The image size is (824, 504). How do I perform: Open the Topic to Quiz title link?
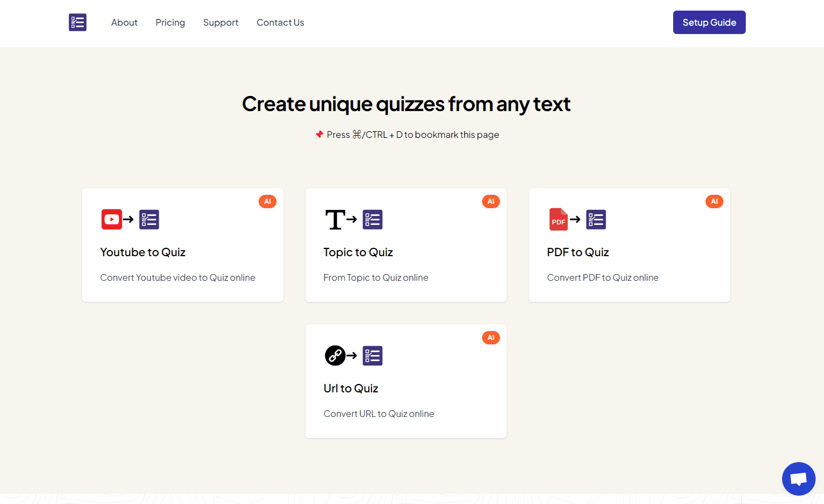tap(358, 252)
